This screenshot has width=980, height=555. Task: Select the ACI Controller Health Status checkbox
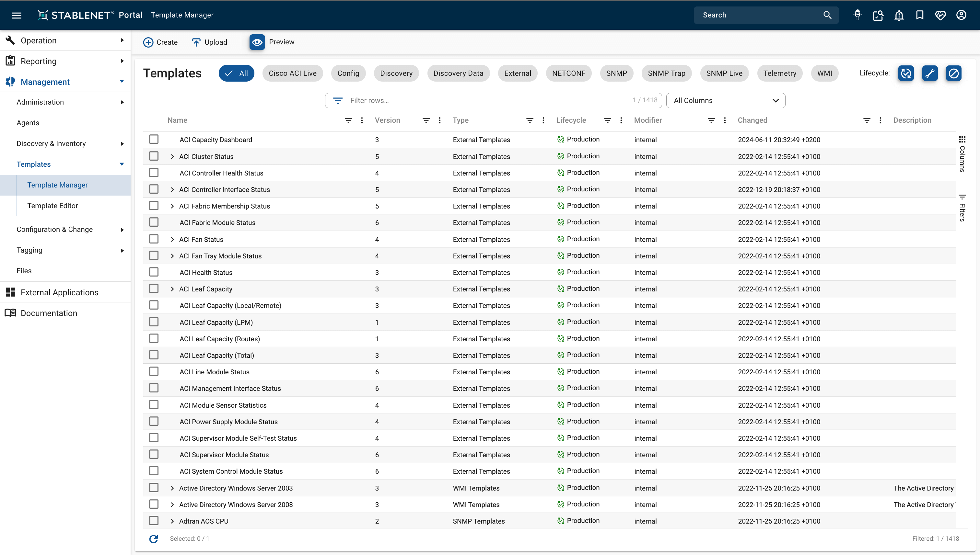(154, 173)
